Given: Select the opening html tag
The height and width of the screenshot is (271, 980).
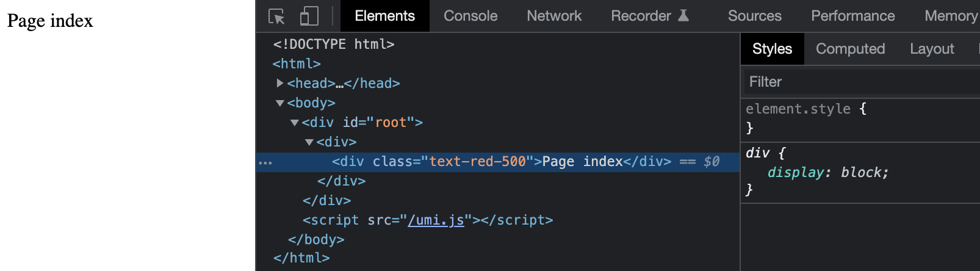Looking at the screenshot, I should tap(297, 64).
